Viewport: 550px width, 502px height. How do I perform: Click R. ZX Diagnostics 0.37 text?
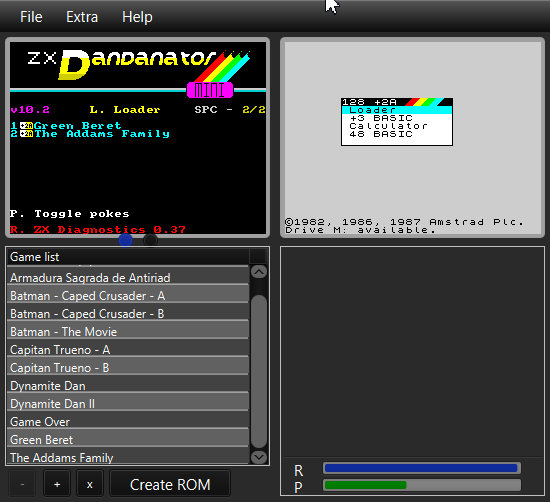click(98, 229)
